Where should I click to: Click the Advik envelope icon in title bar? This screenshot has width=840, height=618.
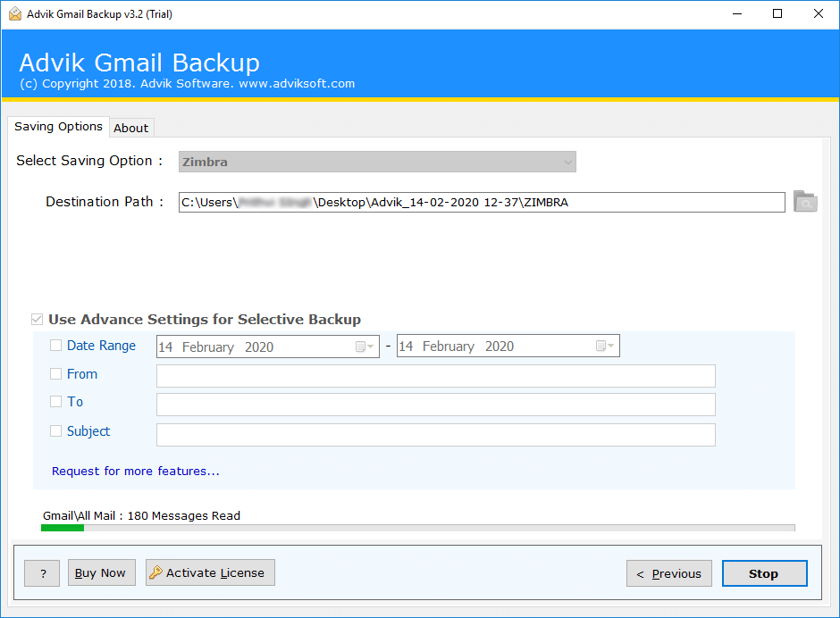(15, 14)
